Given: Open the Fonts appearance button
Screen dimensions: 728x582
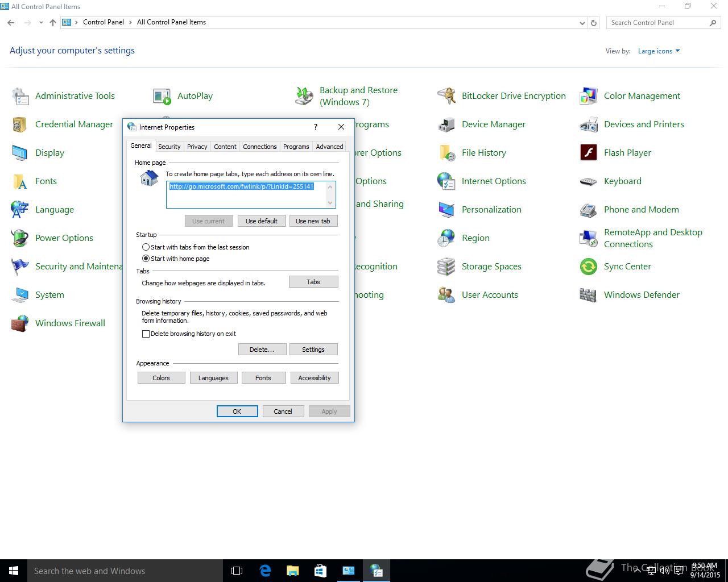Looking at the screenshot, I should (263, 378).
